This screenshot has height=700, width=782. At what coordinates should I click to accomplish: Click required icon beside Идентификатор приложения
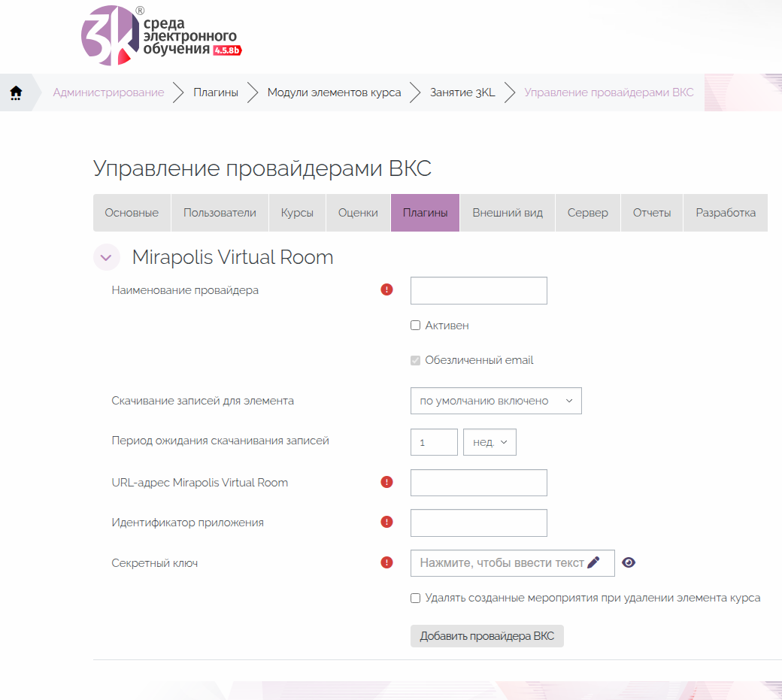(x=387, y=522)
